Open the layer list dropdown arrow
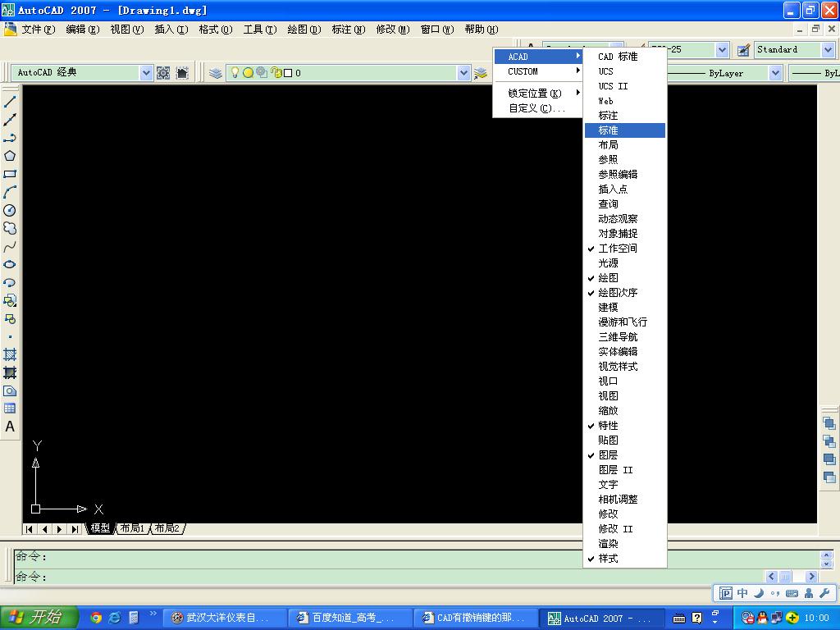 click(x=464, y=73)
